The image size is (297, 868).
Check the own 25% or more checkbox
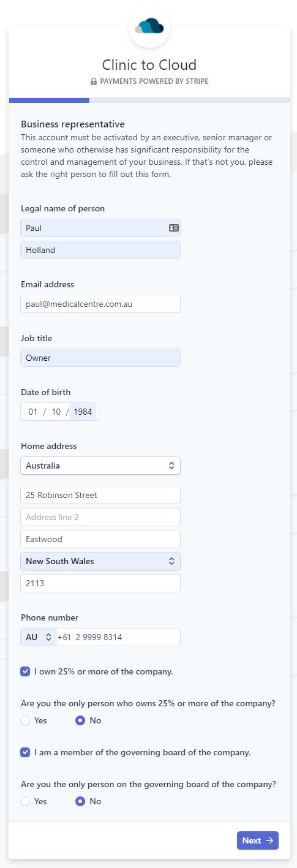25,671
